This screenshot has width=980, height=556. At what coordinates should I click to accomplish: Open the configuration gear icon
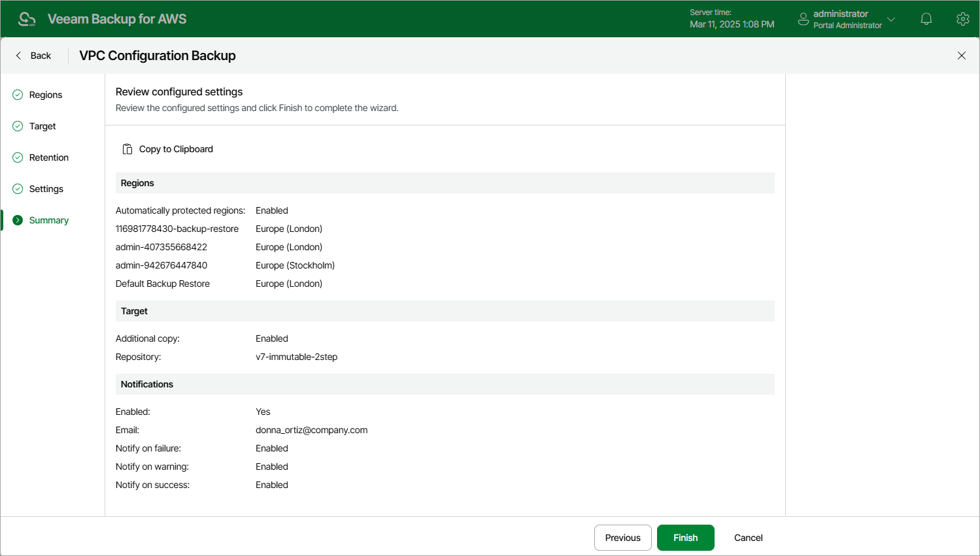(x=962, y=19)
